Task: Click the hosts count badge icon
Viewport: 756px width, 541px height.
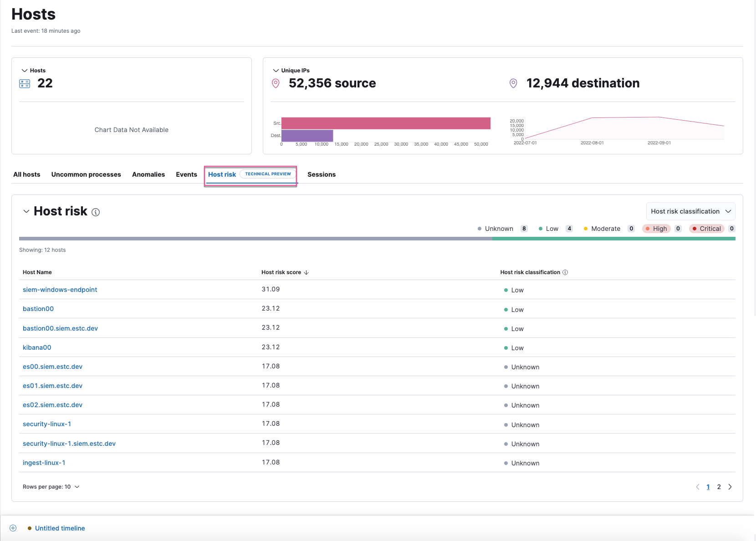Action: 24,83
